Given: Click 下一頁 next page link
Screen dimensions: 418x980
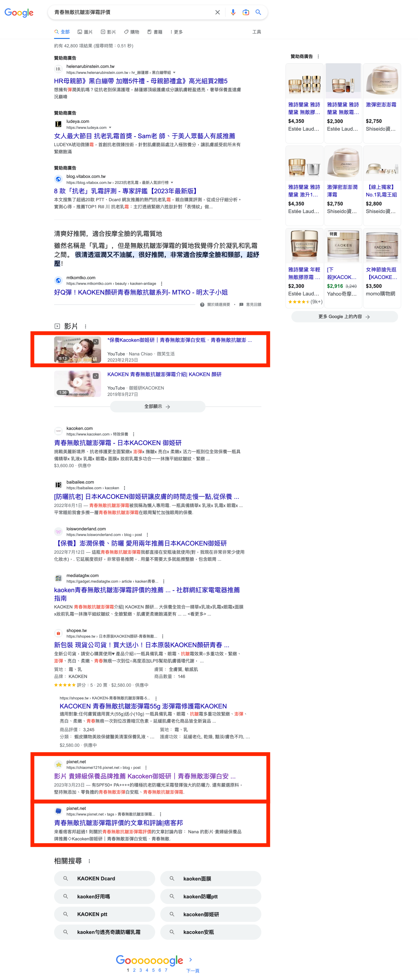Looking at the screenshot, I should [x=193, y=970].
